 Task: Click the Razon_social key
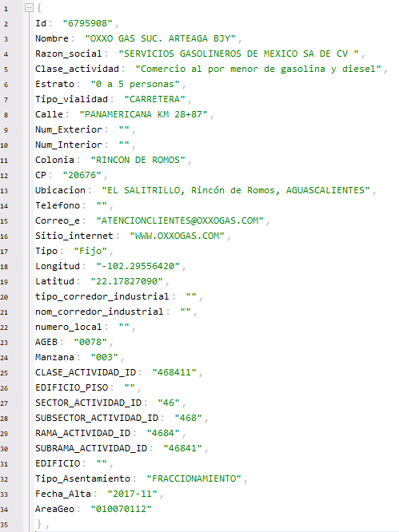pyautogui.click(x=69, y=54)
